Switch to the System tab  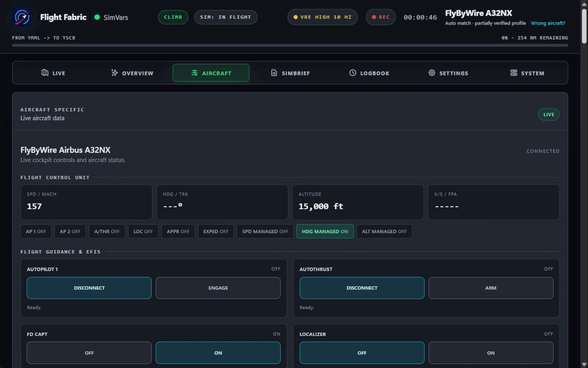tap(527, 73)
